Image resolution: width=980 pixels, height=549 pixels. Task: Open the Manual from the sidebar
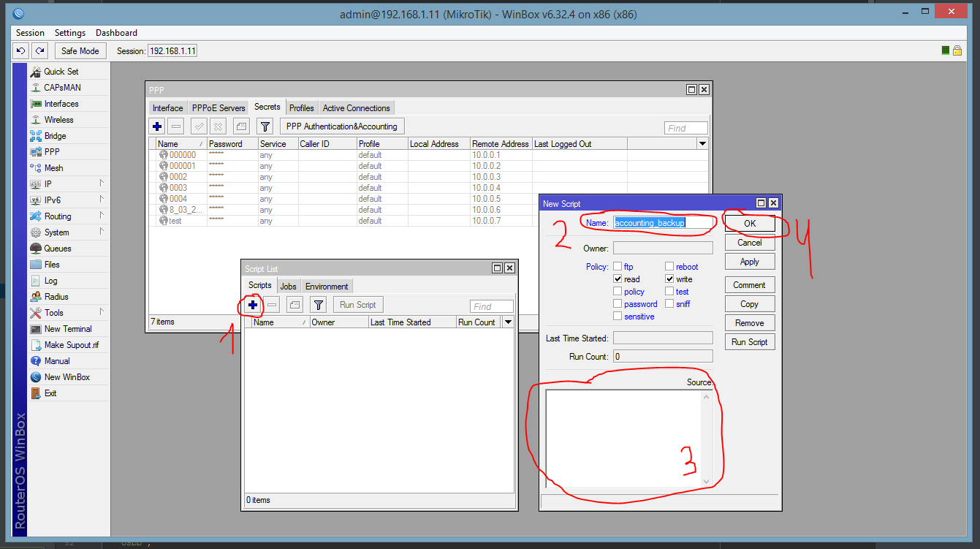(x=57, y=361)
